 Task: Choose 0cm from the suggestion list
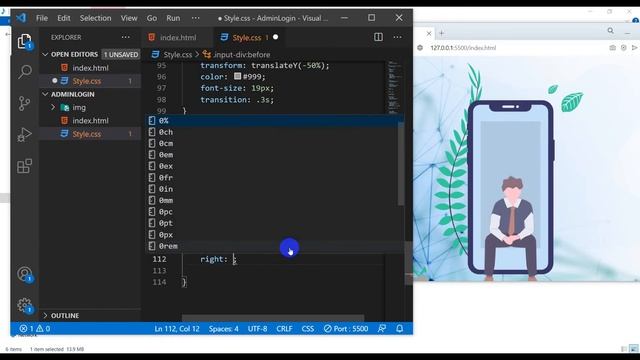(272, 143)
